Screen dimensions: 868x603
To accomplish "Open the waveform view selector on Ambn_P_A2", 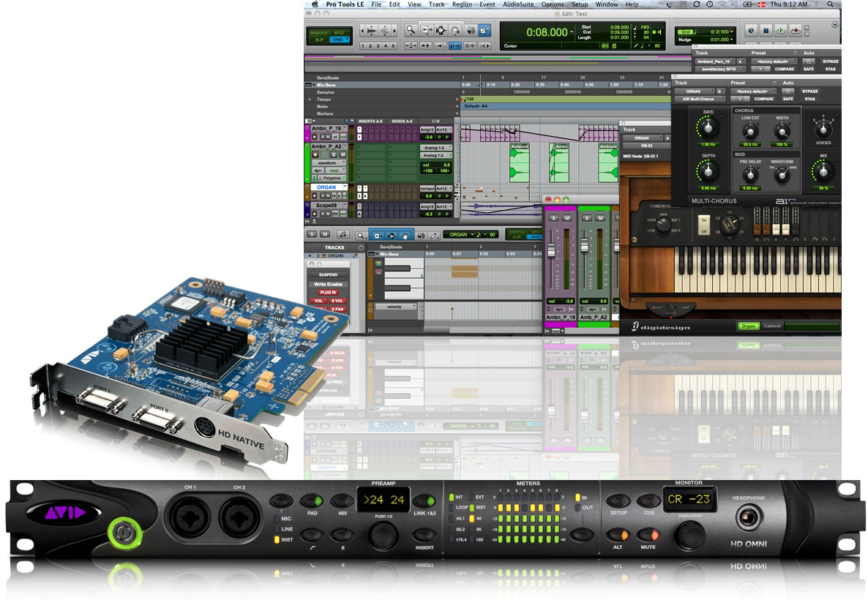I will [328, 162].
